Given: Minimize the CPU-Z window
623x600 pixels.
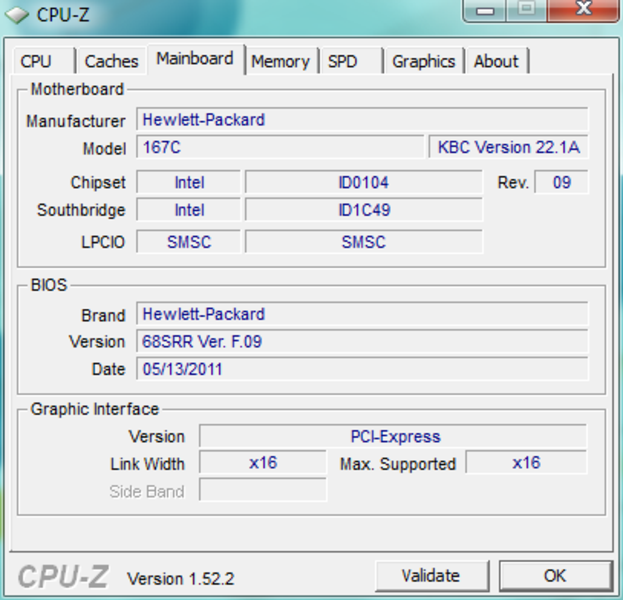Looking at the screenshot, I should click(x=485, y=10).
